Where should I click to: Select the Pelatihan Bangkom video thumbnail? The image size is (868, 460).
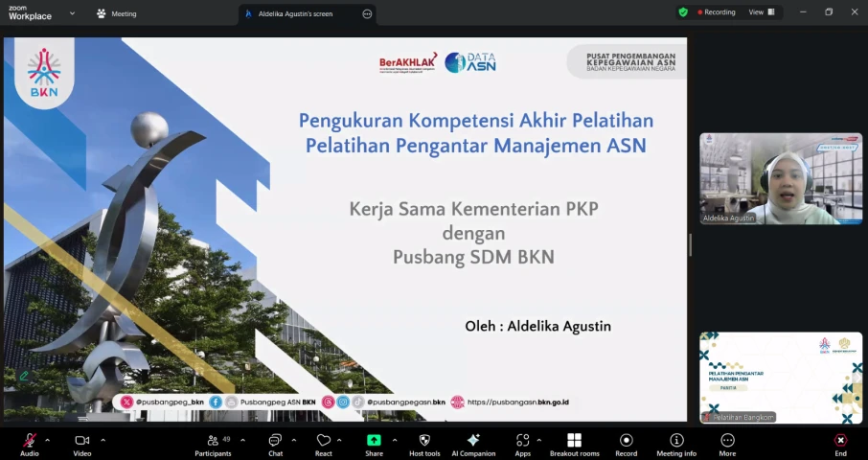[781, 378]
